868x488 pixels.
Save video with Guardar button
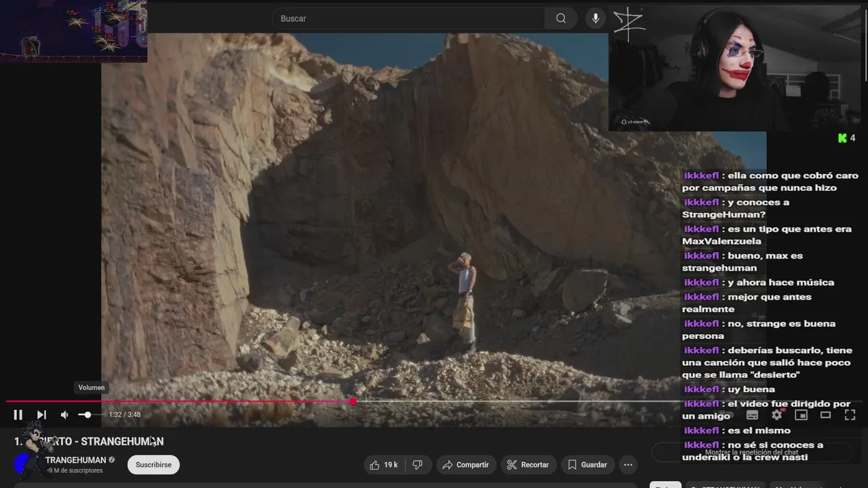587,465
